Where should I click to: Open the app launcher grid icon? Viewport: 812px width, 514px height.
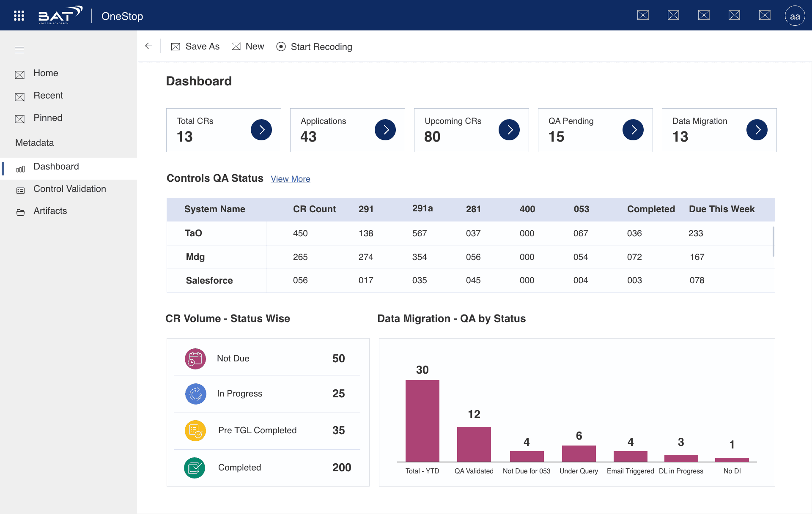(x=19, y=16)
